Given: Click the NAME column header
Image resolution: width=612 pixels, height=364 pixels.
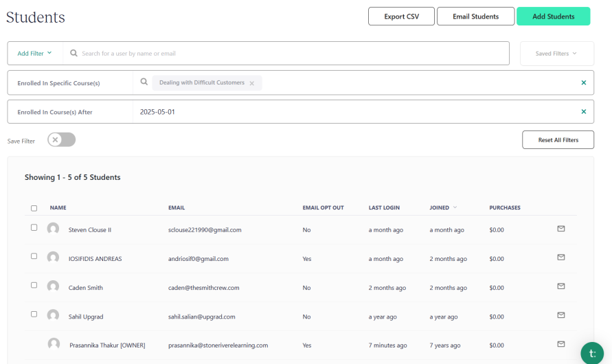Looking at the screenshot, I should point(58,207).
